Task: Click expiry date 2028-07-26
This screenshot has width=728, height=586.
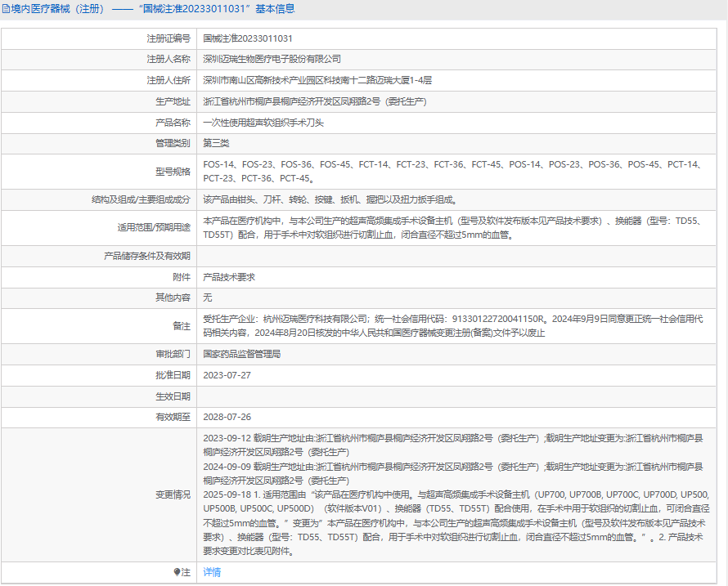Action: pos(227,417)
